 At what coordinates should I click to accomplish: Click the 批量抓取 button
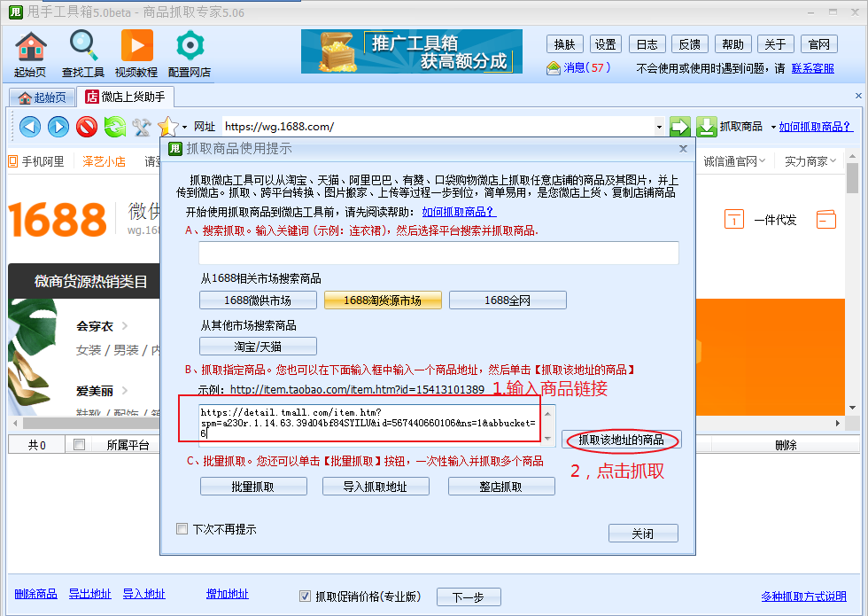pos(253,487)
